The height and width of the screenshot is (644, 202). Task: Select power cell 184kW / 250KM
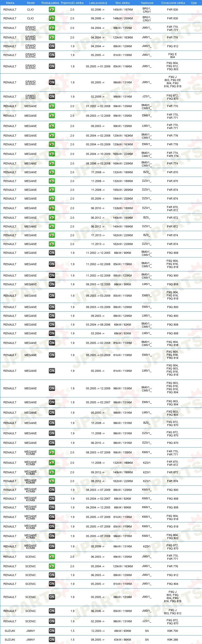coord(123,199)
